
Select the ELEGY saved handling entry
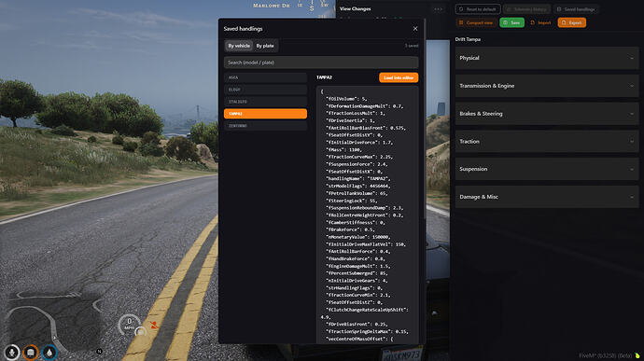[x=265, y=90]
